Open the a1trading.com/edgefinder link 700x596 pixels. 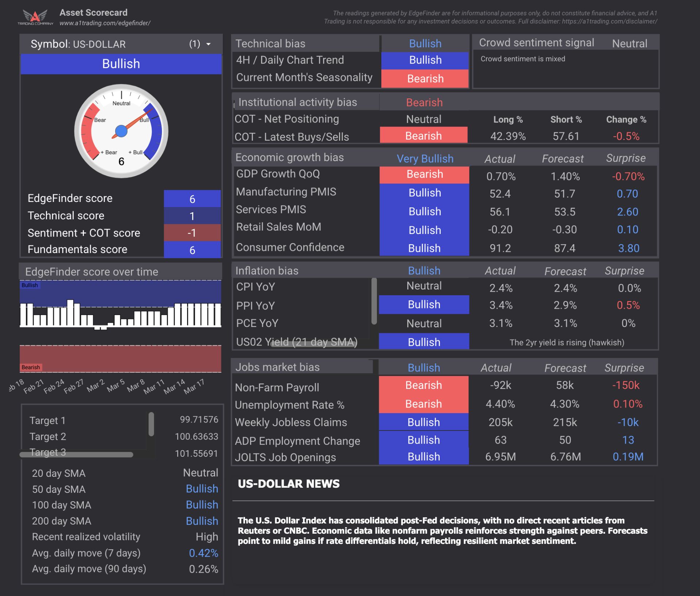coord(105,23)
